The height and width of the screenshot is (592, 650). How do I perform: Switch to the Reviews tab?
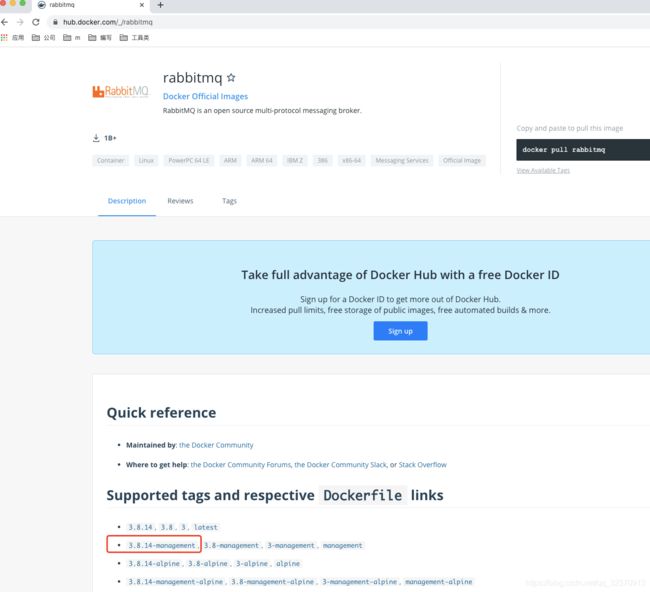180,201
